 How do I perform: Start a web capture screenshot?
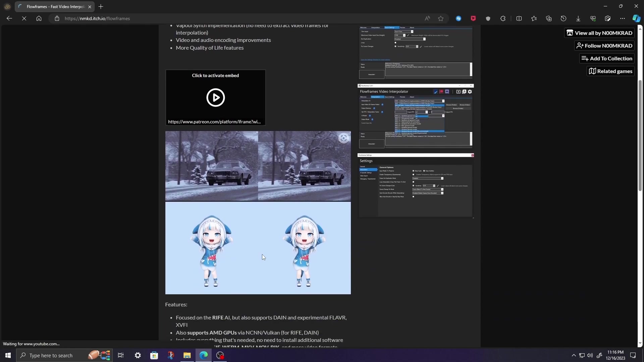608,18
